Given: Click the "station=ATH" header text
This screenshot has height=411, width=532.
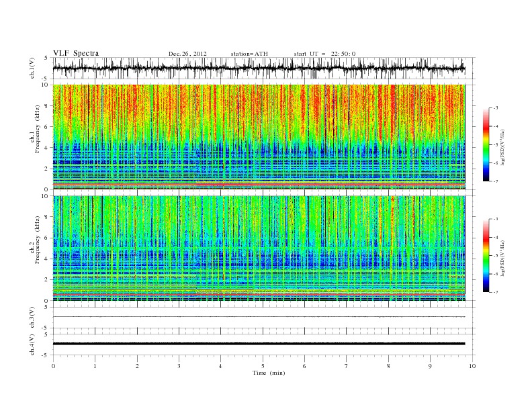Looking at the screenshot, I should pyautogui.click(x=249, y=54).
